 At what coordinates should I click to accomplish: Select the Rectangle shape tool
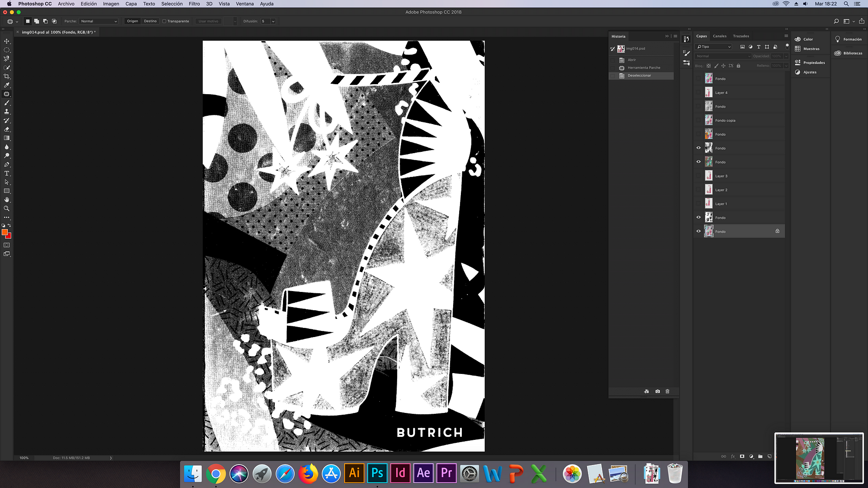[7, 191]
